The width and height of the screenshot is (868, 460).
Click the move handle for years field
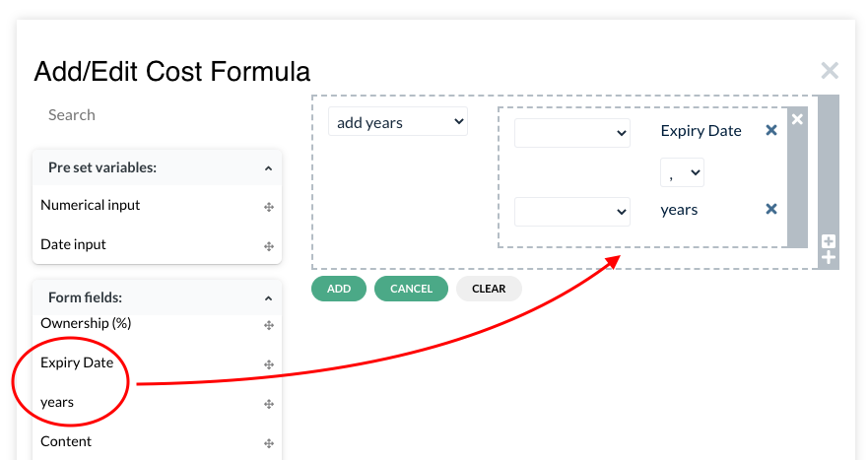click(269, 404)
